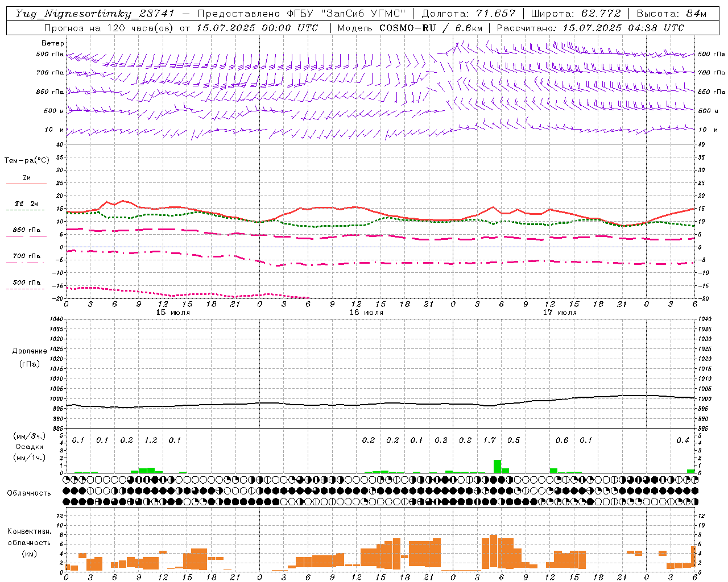Click the 0.3 precipitation value
This screenshot has height=582, width=728.
[441, 440]
